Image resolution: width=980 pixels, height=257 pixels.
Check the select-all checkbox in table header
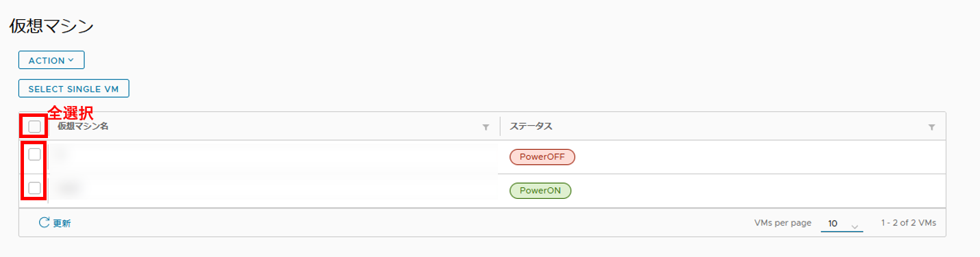(34, 126)
